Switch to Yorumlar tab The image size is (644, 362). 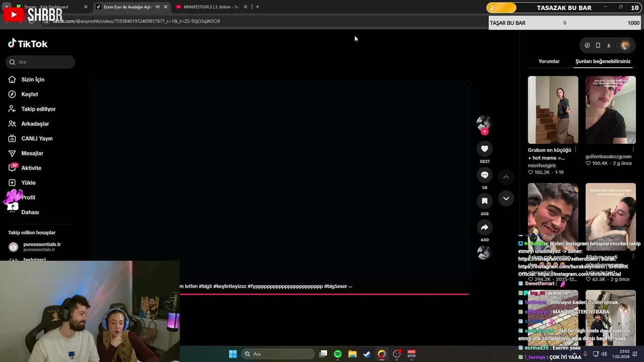[549, 61]
